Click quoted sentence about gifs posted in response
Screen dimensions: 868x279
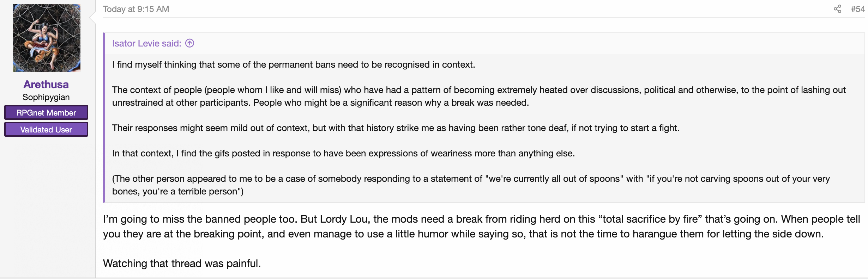[x=343, y=153]
